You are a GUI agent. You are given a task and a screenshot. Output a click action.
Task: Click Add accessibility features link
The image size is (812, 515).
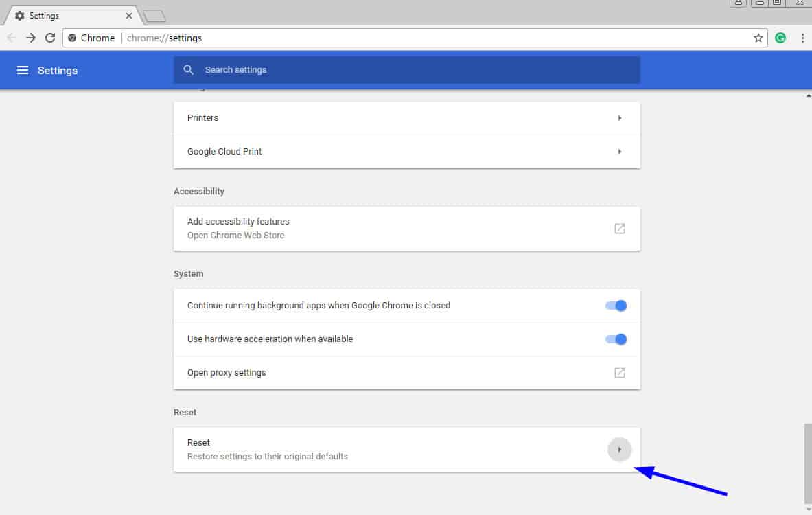(x=238, y=222)
